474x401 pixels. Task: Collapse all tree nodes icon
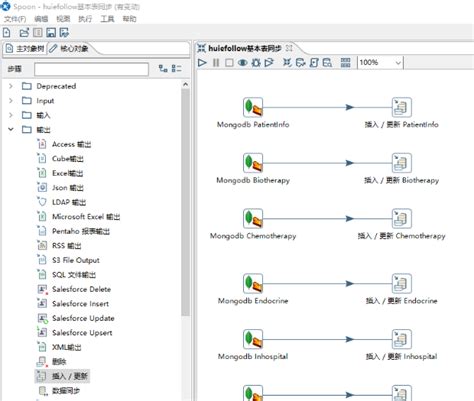pyautogui.click(x=176, y=69)
